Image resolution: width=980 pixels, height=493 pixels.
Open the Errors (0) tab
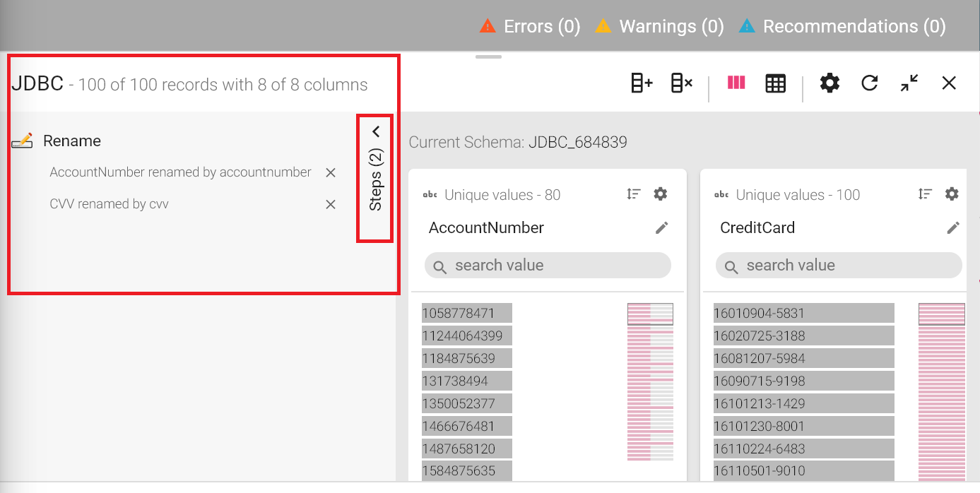pyautogui.click(x=530, y=26)
